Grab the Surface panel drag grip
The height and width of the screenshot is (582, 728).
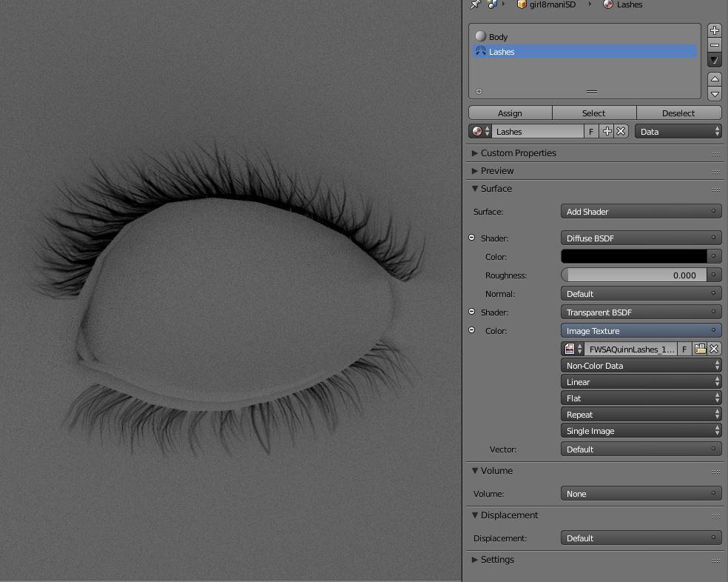tap(716, 190)
